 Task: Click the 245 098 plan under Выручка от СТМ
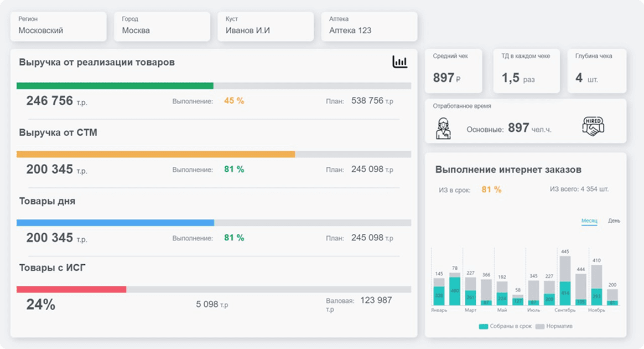(372, 170)
